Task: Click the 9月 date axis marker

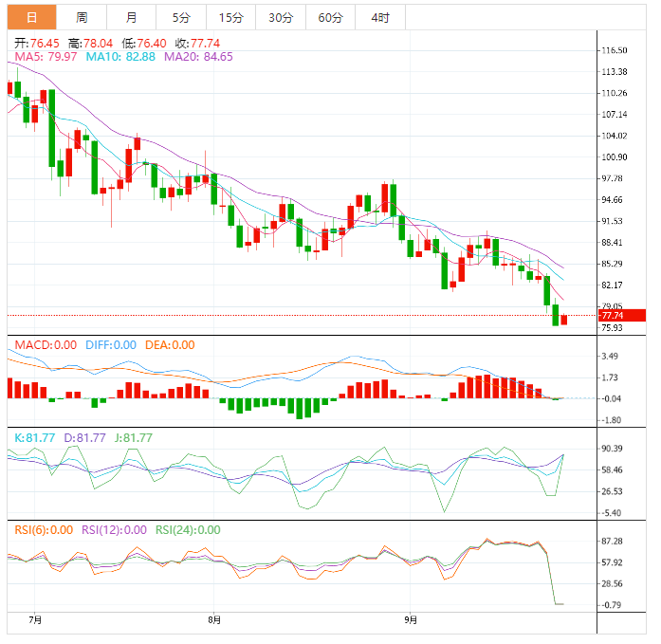Action: pos(411,620)
